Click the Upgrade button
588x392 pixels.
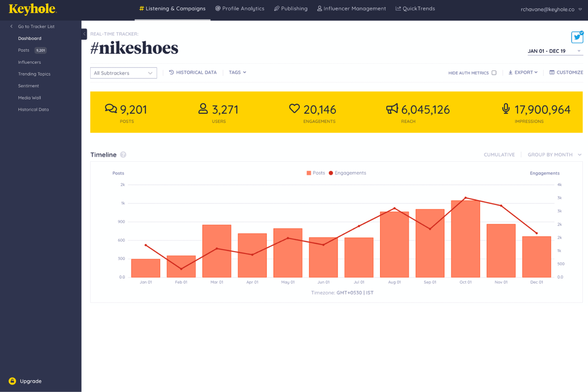[x=25, y=381]
